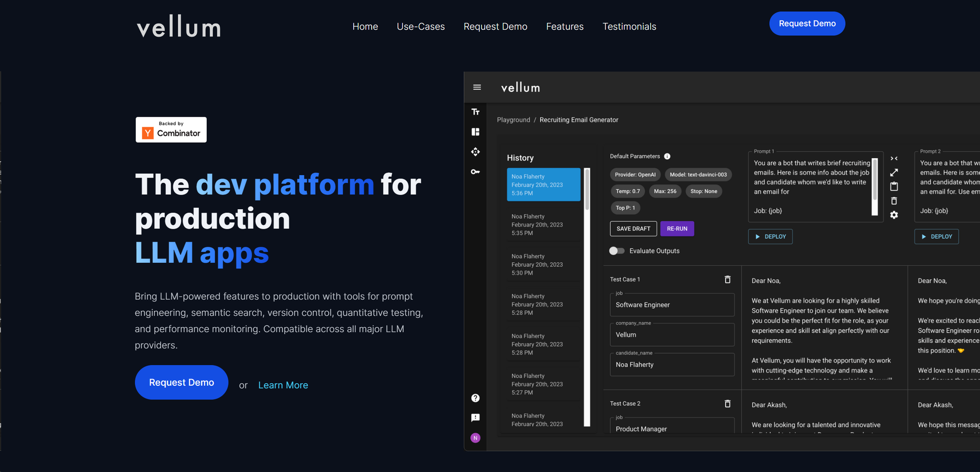980x472 pixels.
Task: Select the text (Tt) icon in the sidebar
Action: (475, 112)
